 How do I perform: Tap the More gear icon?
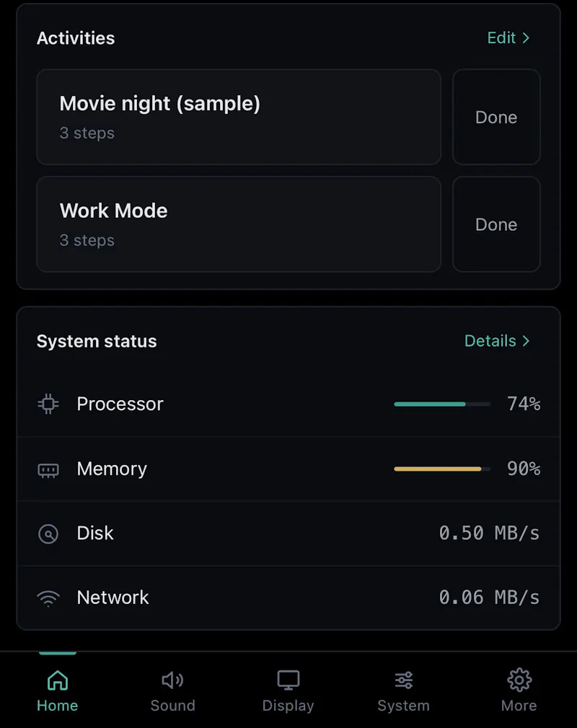tap(519, 680)
